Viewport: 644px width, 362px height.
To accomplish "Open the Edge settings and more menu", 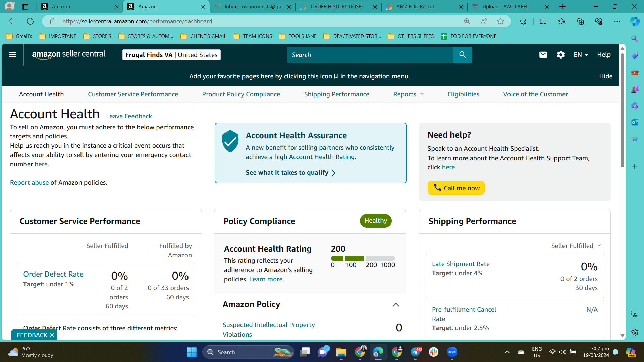I will pos(617,21).
